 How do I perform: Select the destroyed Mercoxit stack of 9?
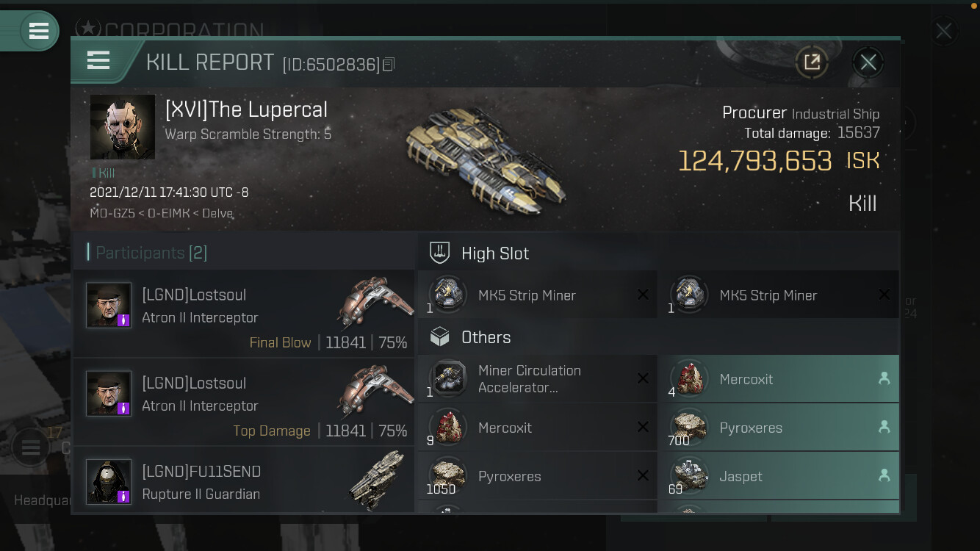pyautogui.click(x=537, y=428)
